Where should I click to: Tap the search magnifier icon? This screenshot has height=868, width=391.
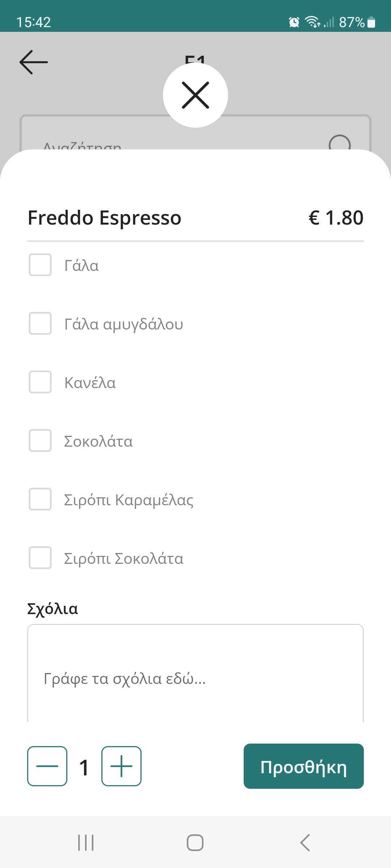point(339,144)
